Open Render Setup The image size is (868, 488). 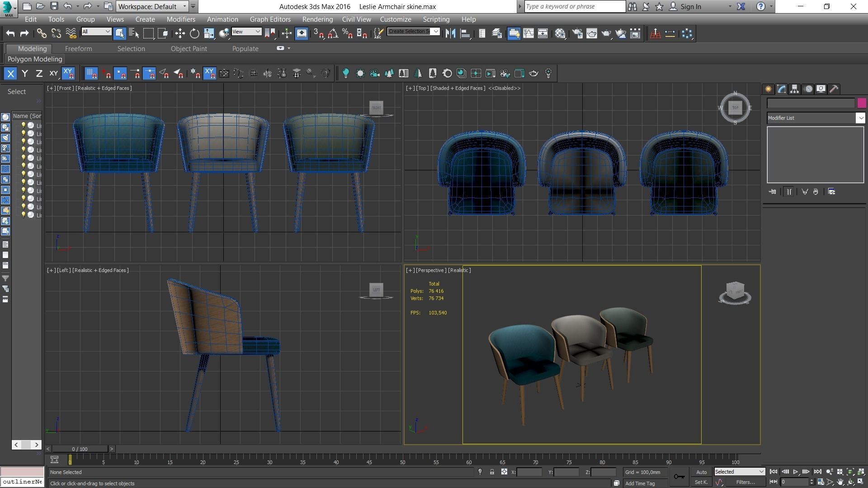[x=577, y=33]
